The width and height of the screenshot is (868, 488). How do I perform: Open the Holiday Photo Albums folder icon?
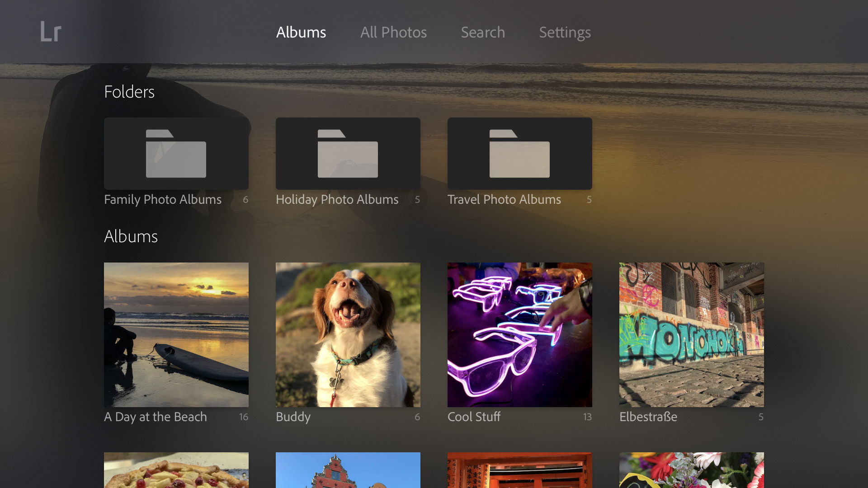tap(348, 153)
